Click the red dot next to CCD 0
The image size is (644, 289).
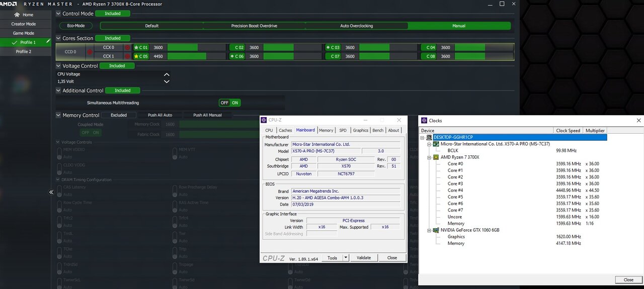point(90,52)
